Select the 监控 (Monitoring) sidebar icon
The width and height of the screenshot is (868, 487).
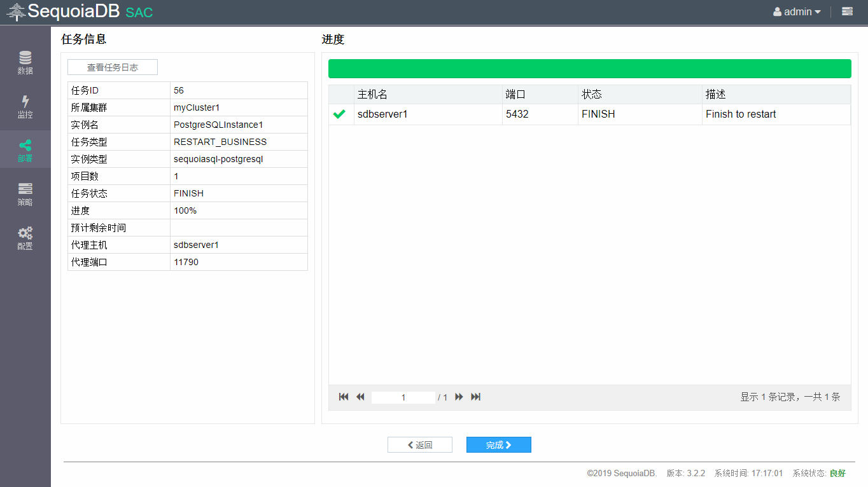pyautogui.click(x=25, y=105)
